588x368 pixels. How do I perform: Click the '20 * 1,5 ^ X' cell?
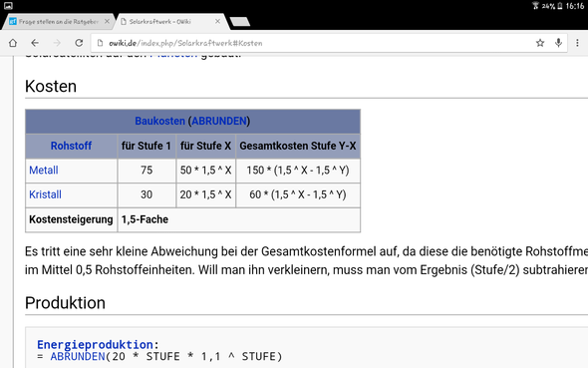(205, 194)
